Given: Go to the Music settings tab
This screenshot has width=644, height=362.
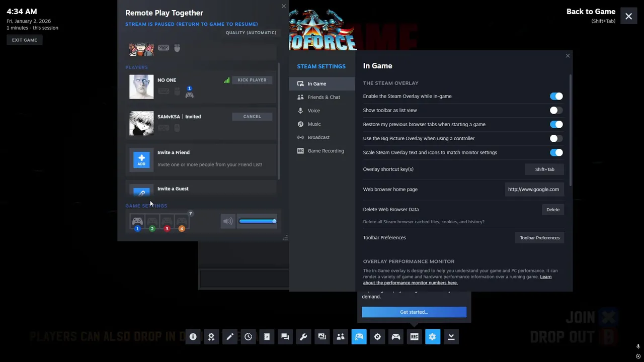Looking at the screenshot, I should coord(322,124).
